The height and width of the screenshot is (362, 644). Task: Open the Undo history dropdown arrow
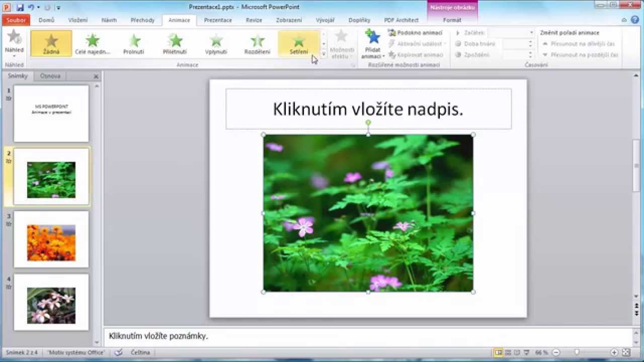click(38, 8)
